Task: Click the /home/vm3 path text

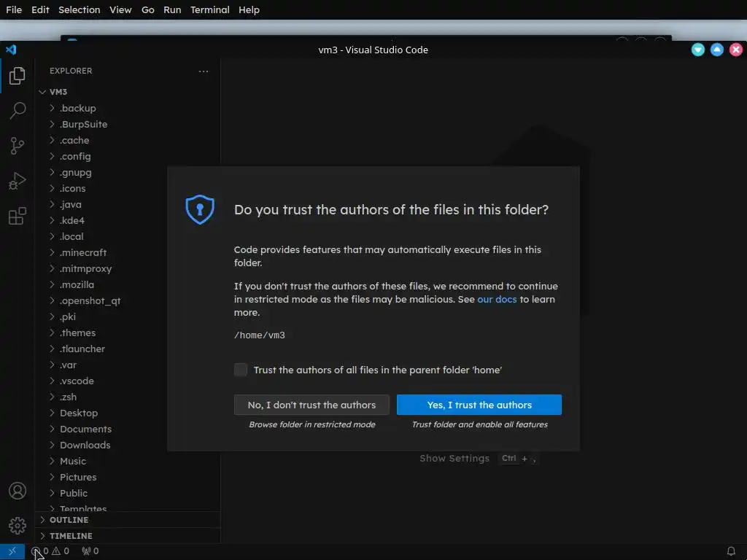Action: point(259,335)
